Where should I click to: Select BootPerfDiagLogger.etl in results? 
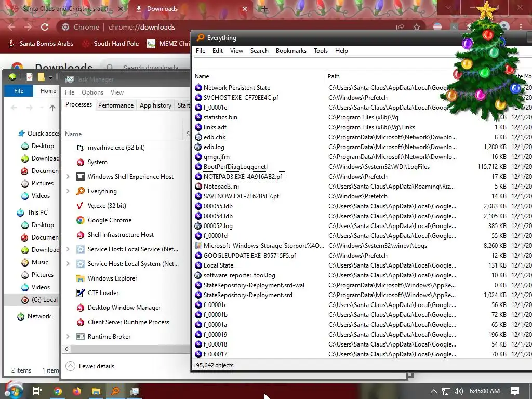(235, 167)
